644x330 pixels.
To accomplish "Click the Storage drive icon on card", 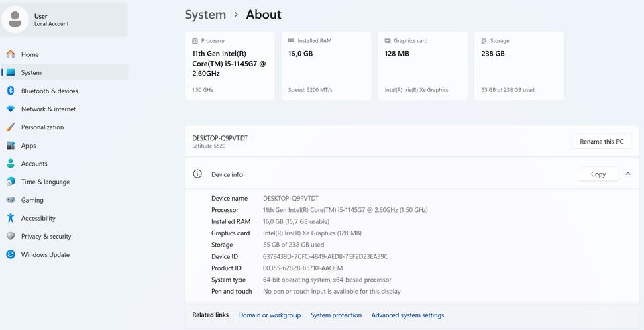I will [484, 41].
